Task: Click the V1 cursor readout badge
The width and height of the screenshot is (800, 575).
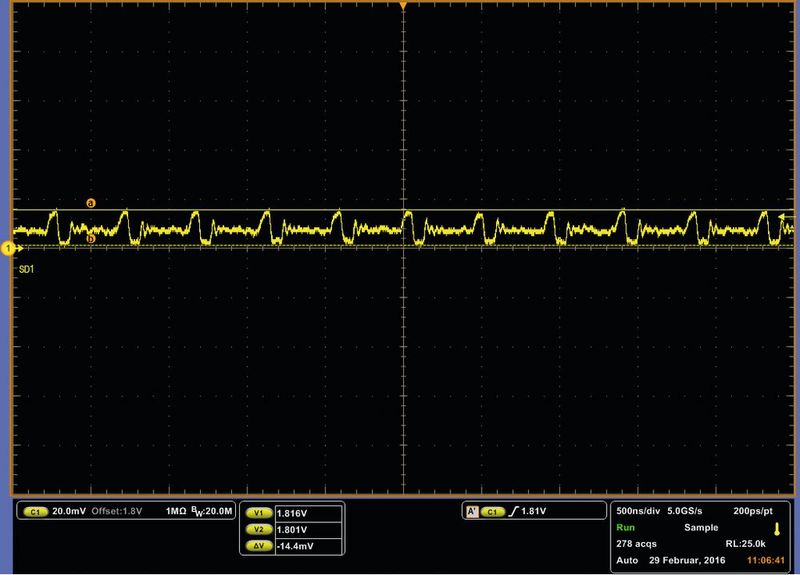Action: pos(258,511)
